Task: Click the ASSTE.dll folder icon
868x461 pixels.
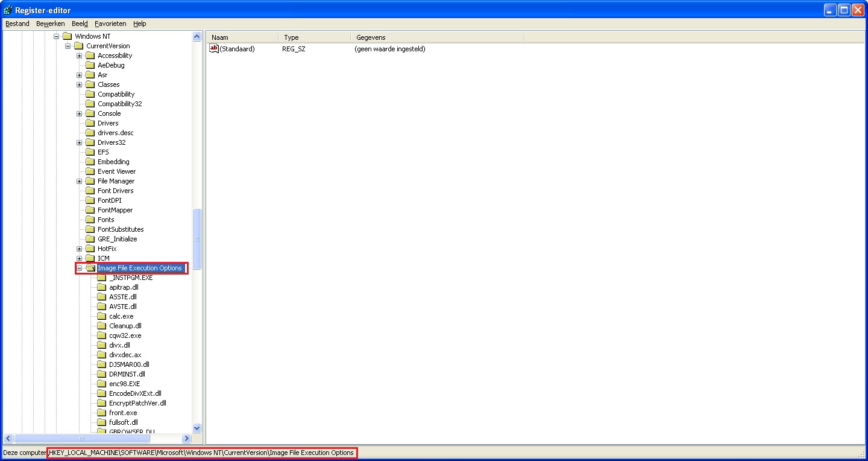Action: pos(102,297)
